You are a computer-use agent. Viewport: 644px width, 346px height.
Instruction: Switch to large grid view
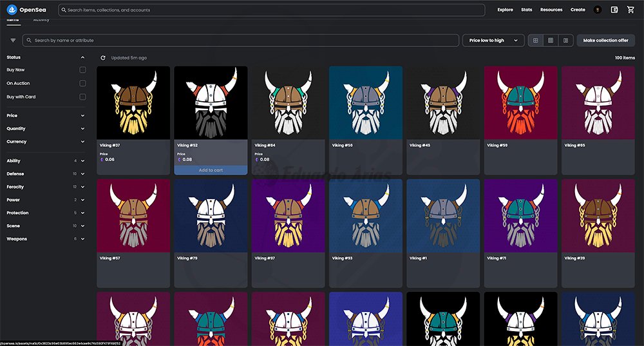pos(536,41)
